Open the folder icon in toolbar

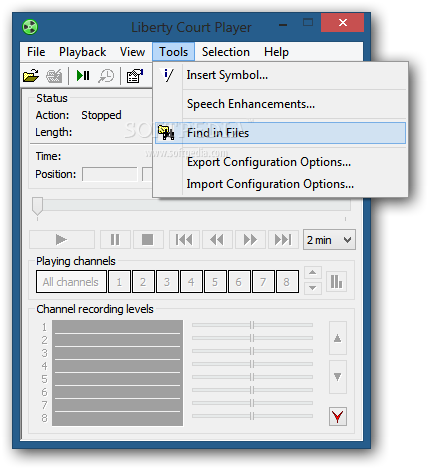pyautogui.click(x=31, y=76)
